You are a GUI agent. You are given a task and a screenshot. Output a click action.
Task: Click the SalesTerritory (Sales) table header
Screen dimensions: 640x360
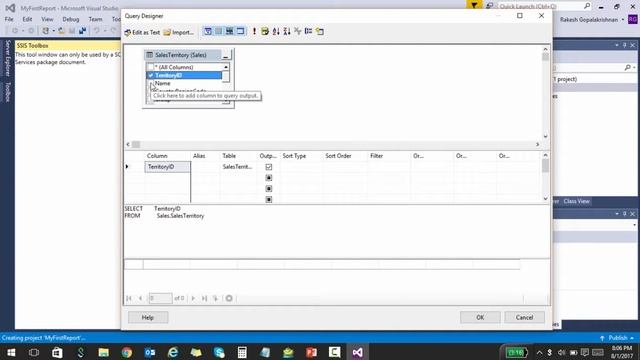(x=182, y=55)
